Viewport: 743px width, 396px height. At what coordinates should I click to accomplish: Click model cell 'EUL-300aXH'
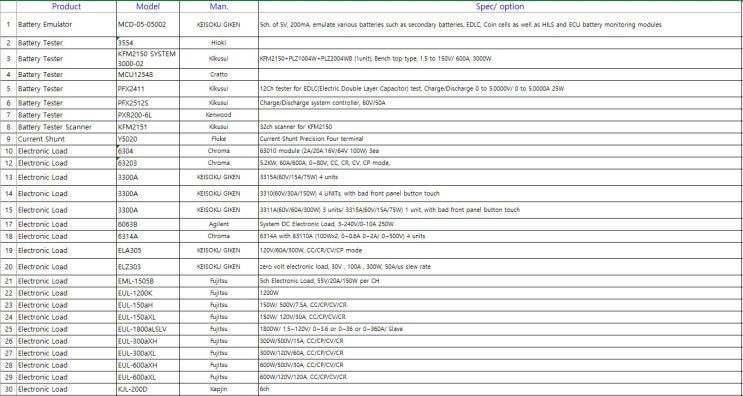pos(148,341)
